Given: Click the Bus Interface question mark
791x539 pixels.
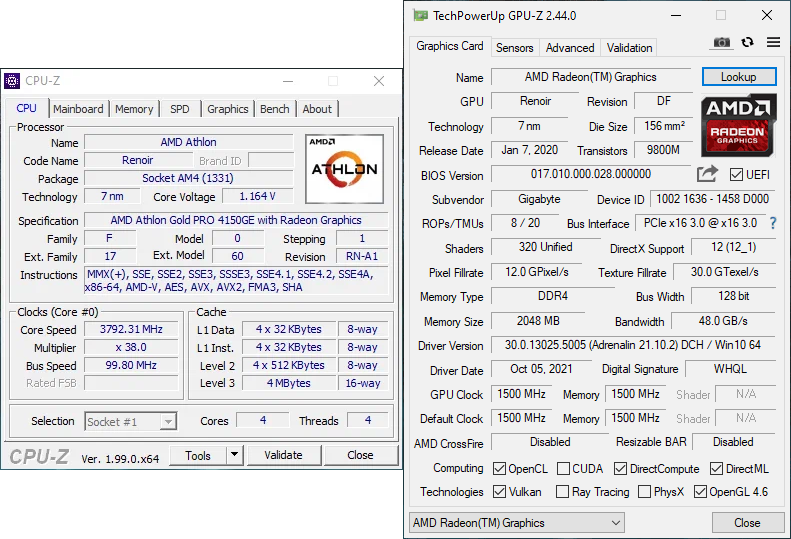Looking at the screenshot, I should (772, 224).
